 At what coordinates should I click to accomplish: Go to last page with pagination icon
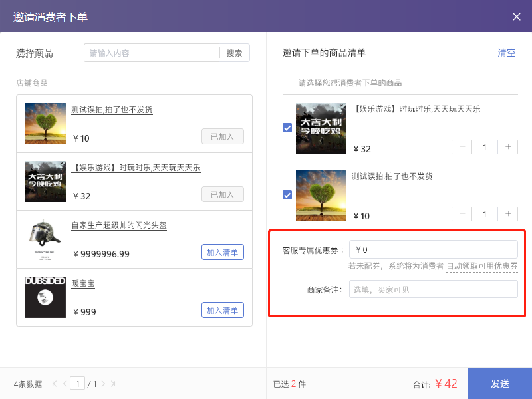coord(113,384)
